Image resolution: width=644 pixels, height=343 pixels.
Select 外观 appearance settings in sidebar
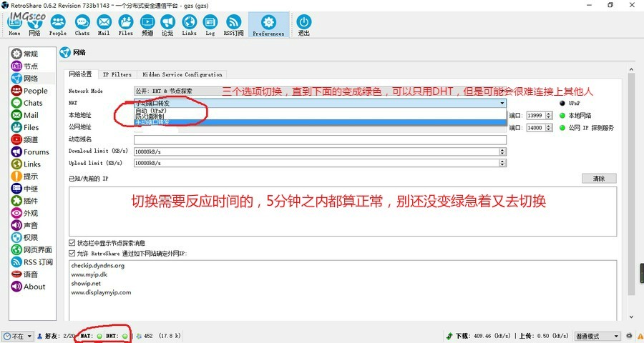coord(24,213)
